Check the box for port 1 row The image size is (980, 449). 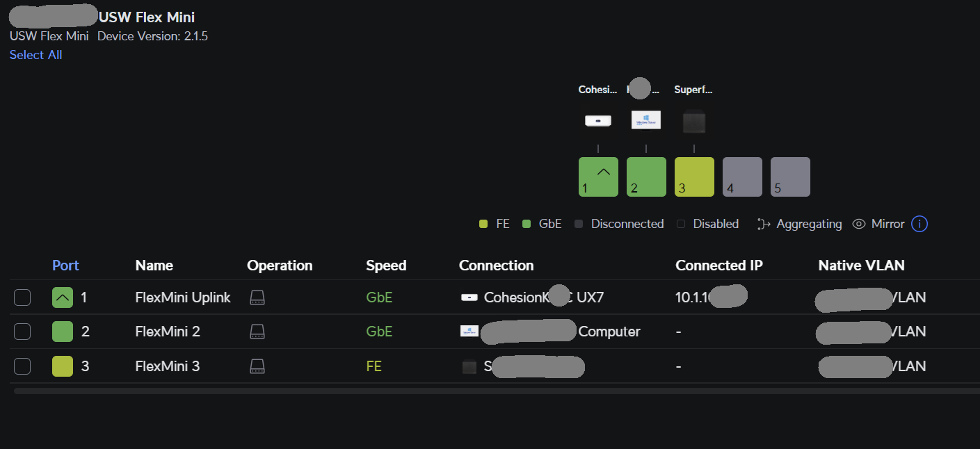pyautogui.click(x=22, y=297)
